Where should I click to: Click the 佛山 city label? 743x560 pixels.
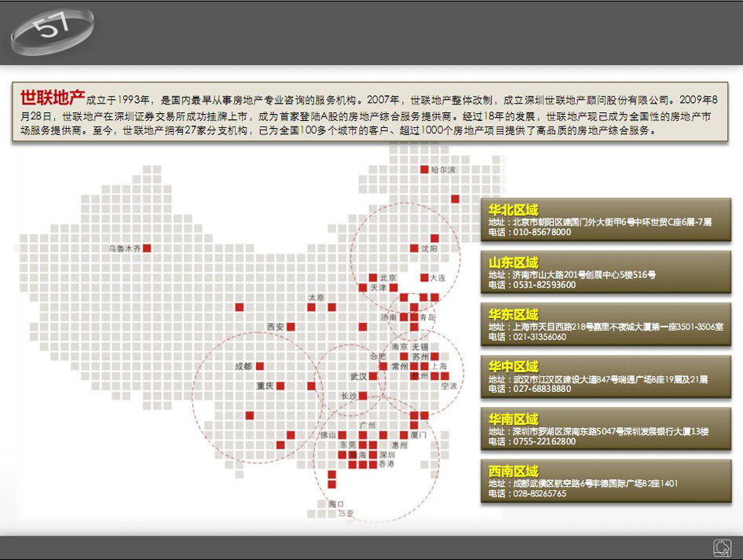328,435
